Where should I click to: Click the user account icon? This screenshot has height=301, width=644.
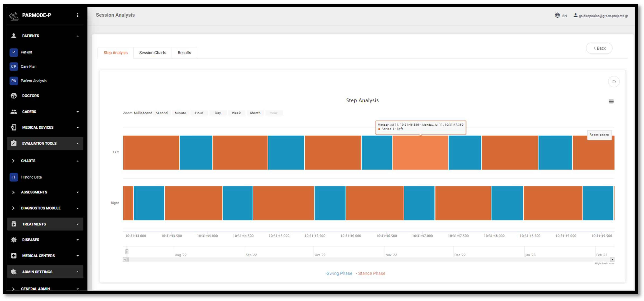575,15
